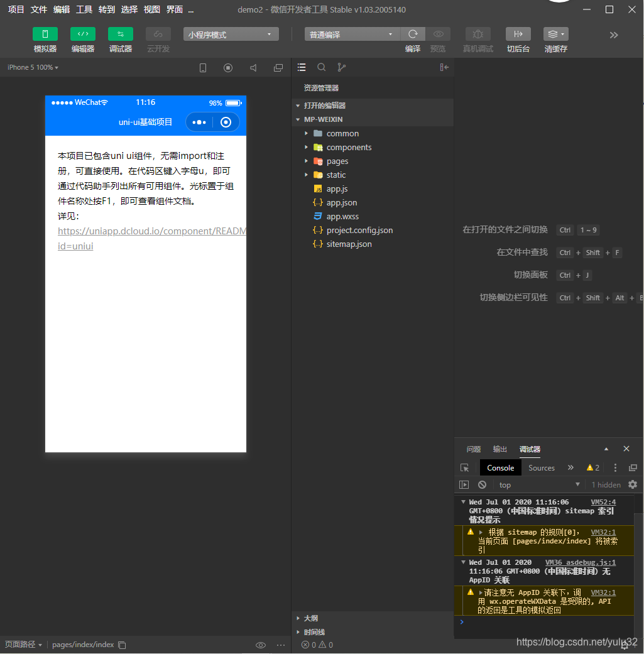Image resolution: width=644 pixels, height=654 pixels.
Task: Click the 切后台 switch-to-background icon
Action: (x=518, y=34)
